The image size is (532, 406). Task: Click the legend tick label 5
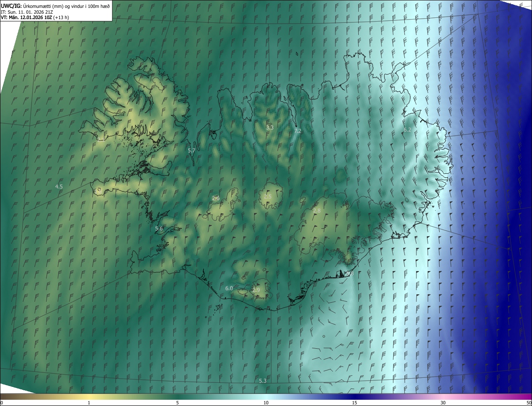coord(177,403)
